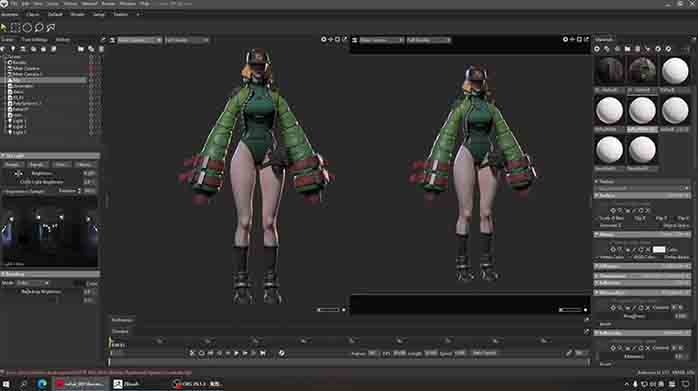Choose the rectangular marquee selection tool
This screenshot has width=698, height=391.
click(16, 28)
